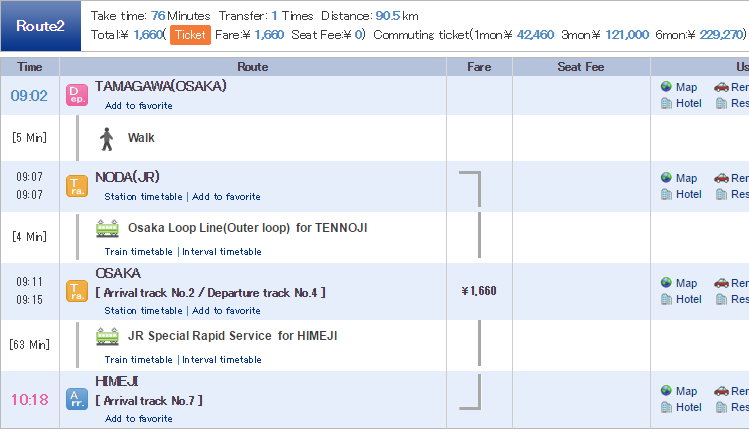This screenshot has width=749, height=433.
Task: Click the red car icon in HIMEJI row
Action: 721,391
